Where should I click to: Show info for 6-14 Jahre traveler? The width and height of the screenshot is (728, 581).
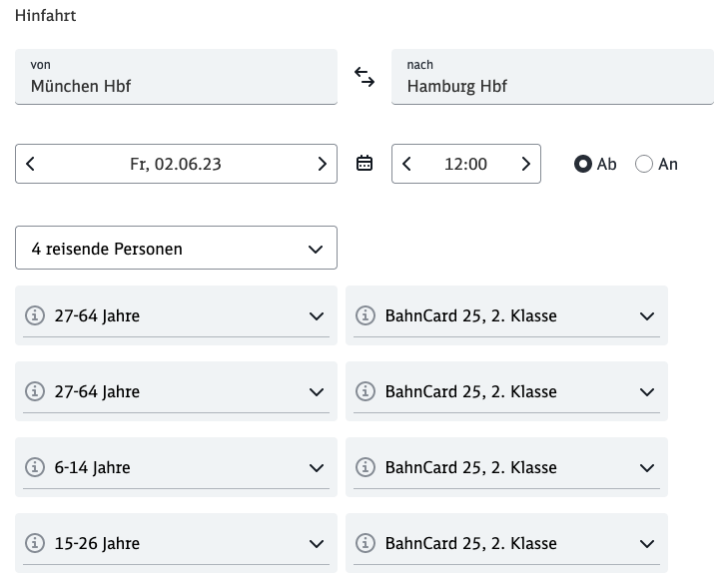pos(35,468)
